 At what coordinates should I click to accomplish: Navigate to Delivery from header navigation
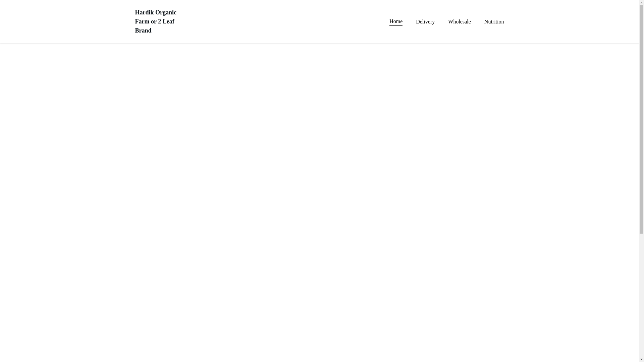point(425,22)
